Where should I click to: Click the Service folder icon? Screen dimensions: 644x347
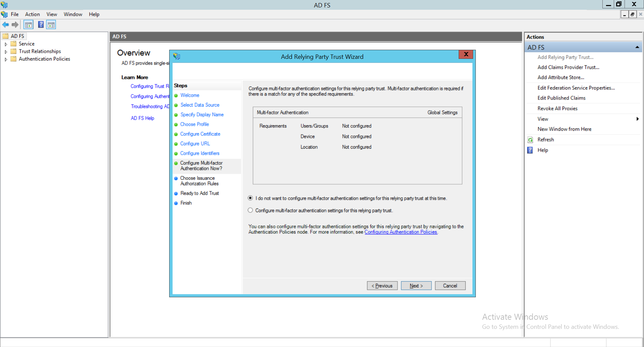(x=13, y=43)
